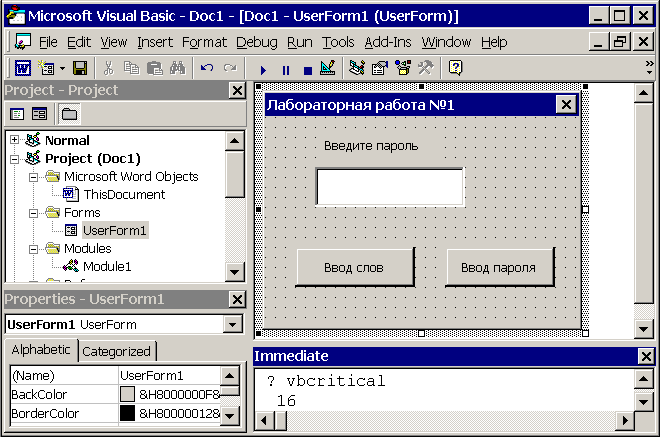The height and width of the screenshot is (437, 660).
Task: Click the Break pause icon
Action: point(286,70)
